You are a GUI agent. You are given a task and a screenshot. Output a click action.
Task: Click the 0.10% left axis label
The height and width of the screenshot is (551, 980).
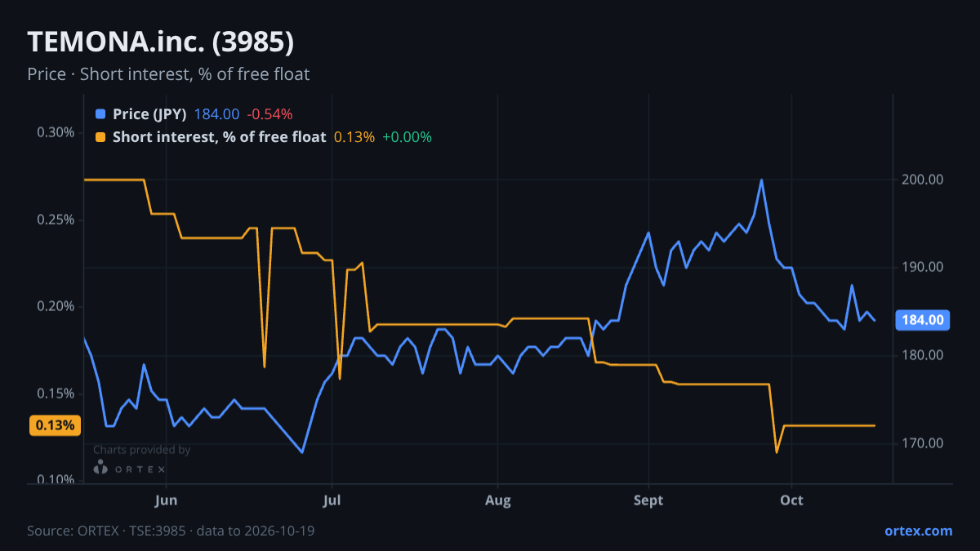pyautogui.click(x=56, y=479)
